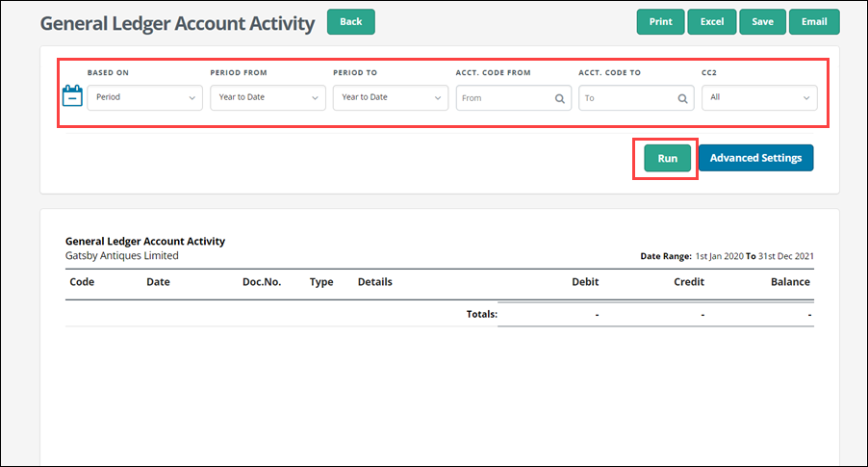
Task: Go Back from the report
Action: [x=351, y=21]
